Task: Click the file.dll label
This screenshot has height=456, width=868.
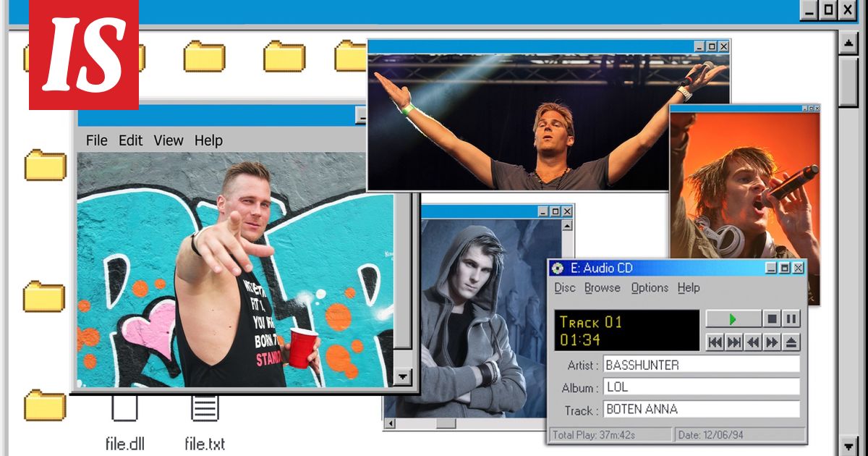Action: [126, 443]
